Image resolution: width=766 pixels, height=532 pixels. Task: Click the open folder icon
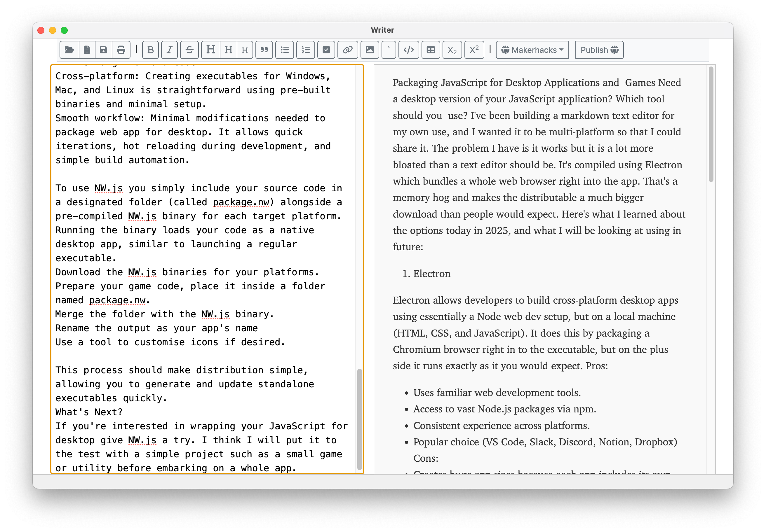pyautogui.click(x=69, y=50)
